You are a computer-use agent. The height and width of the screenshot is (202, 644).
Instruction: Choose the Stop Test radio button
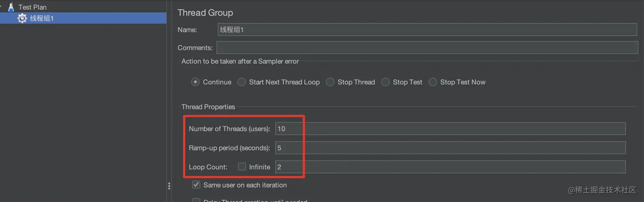point(385,82)
